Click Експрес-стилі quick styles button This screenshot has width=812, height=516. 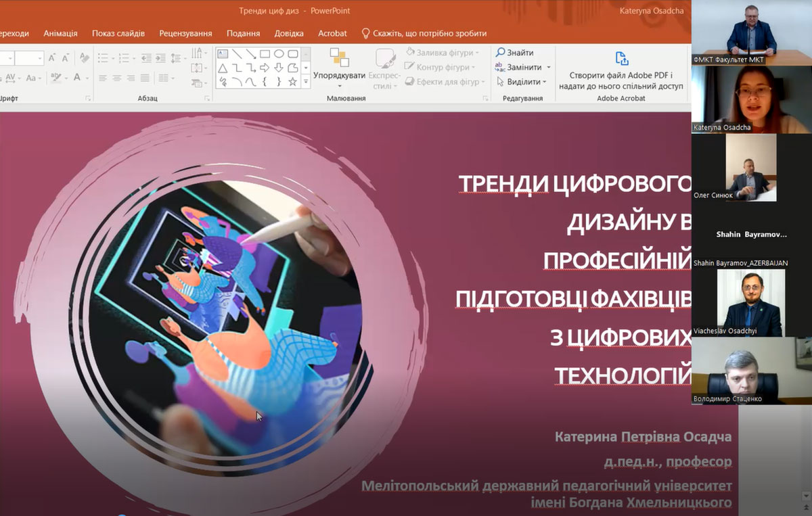point(386,68)
